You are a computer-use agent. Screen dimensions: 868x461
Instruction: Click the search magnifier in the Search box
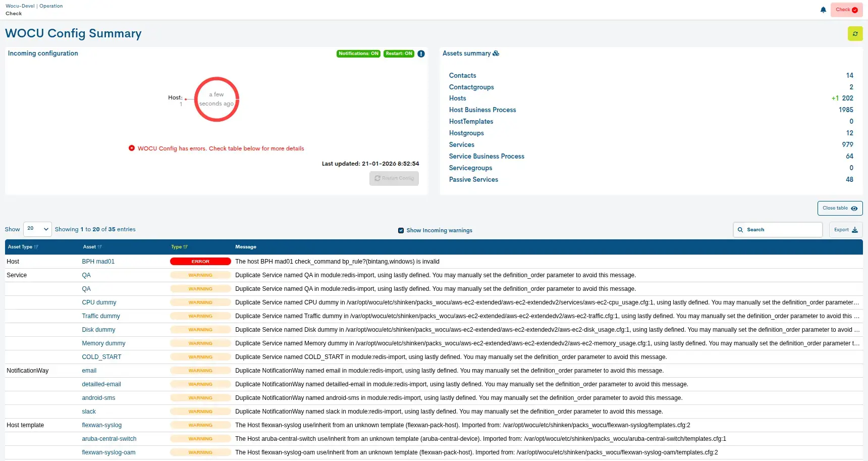(741, 229)
